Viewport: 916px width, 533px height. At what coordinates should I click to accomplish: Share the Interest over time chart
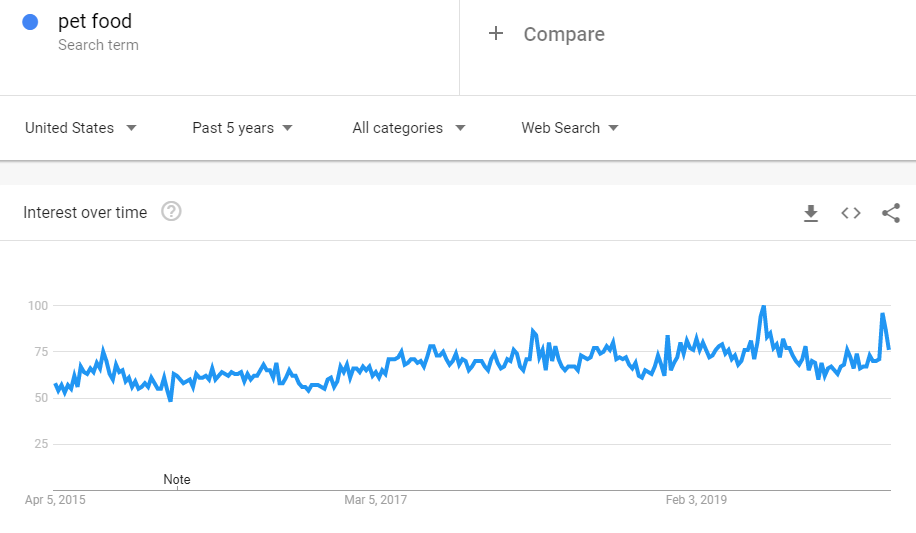[x=891, y=213]
